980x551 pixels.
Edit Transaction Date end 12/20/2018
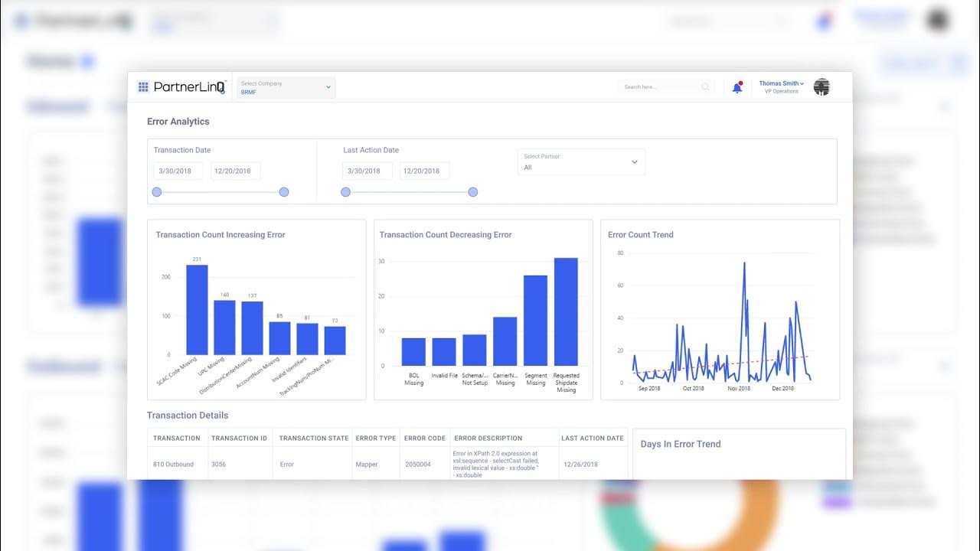(x=236, y=171)
